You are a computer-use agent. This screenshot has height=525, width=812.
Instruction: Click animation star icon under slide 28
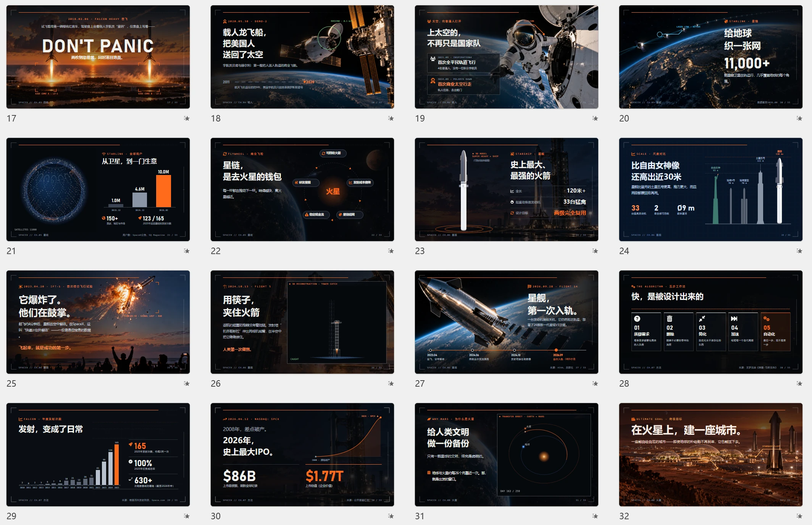[x=799, y=384]
